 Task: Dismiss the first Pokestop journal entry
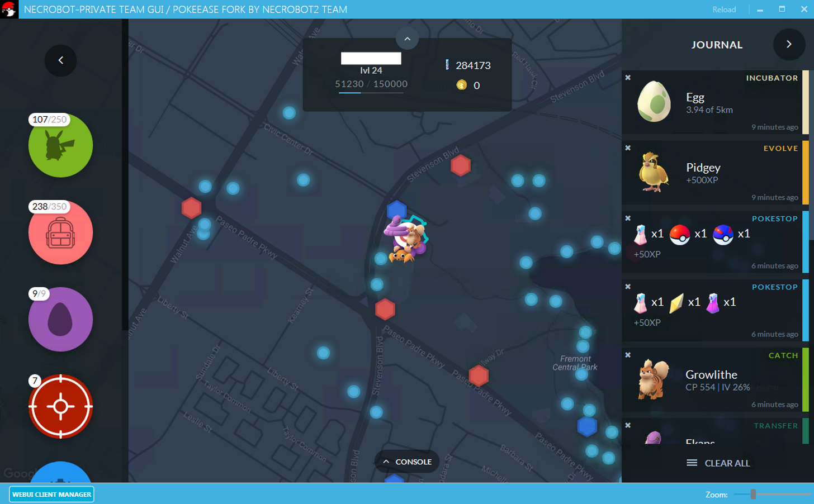[628, 218]
